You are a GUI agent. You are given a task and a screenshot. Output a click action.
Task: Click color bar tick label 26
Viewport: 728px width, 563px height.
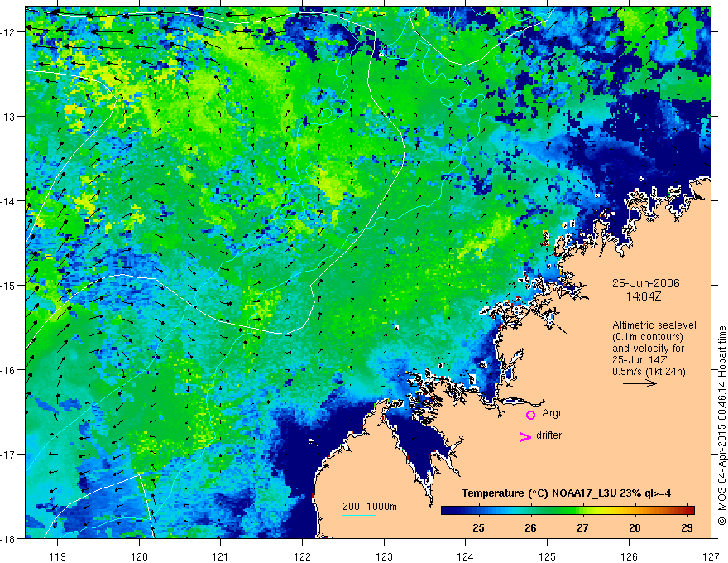[530, 527]
